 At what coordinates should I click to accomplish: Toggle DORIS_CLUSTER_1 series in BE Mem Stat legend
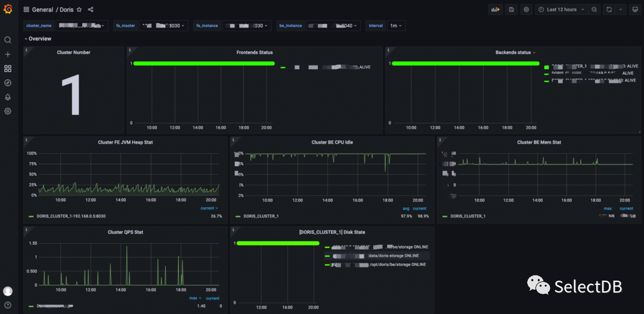(468, 216)
